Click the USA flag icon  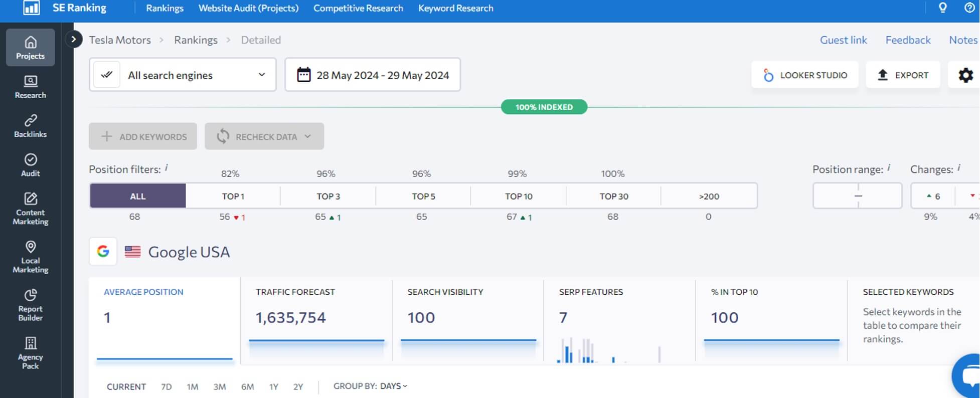pos(132,252)
